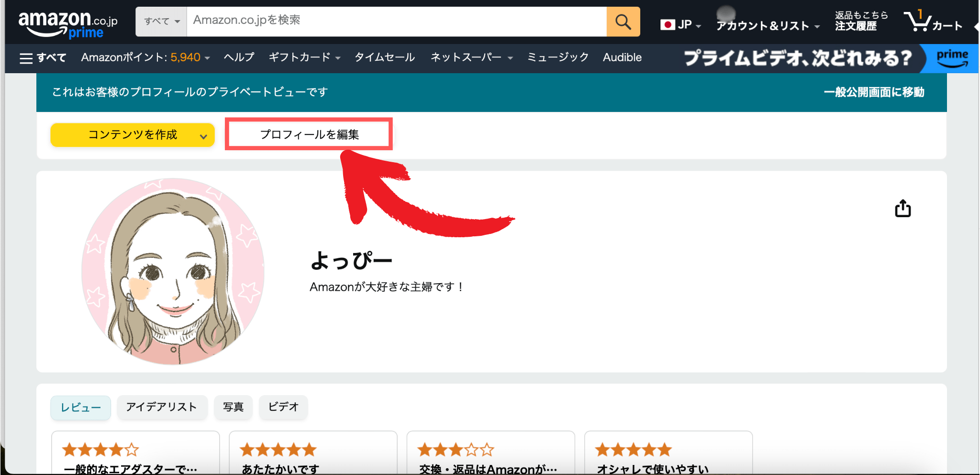
Task: Click the Amazon.co.jpを検索 search field
Action: [396, 22]
